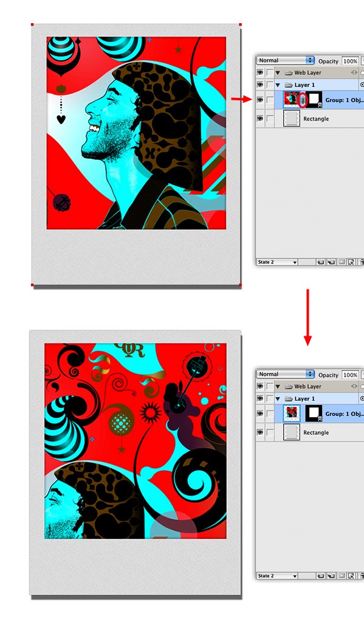The width and height of the screenshot is (364, 630).
Task: Select mask thumbnail of Group in upper panel
Action: click(x=314, y=100)
